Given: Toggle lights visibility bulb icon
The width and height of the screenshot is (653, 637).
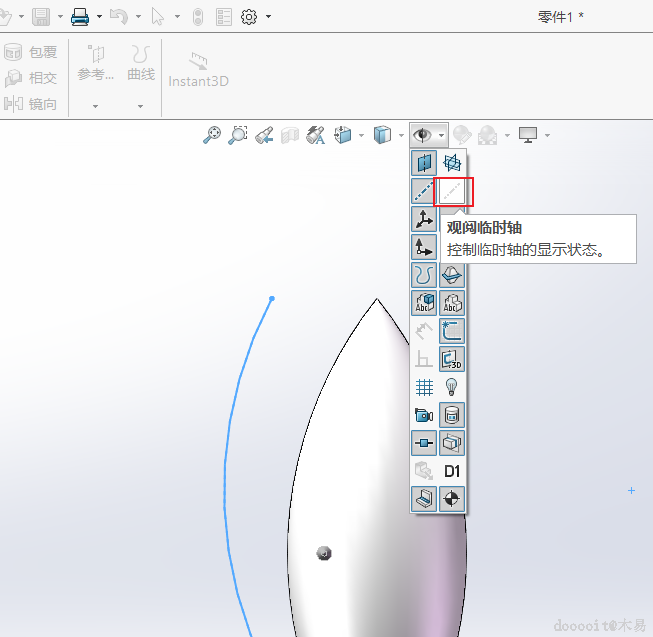Looking at the screenshot, I should pyautogui.click(x=452, y=387).
